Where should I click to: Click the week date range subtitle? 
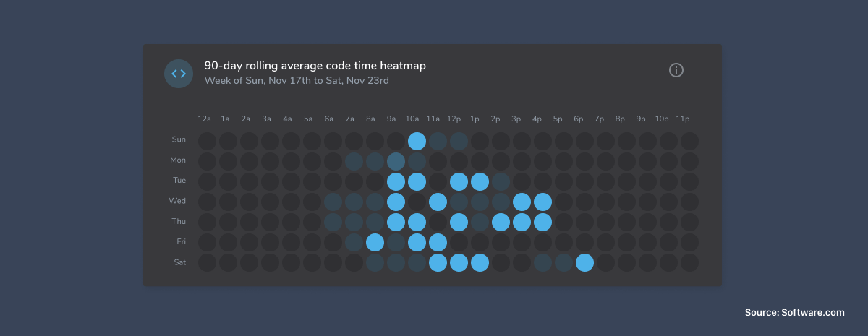point(297,81)
